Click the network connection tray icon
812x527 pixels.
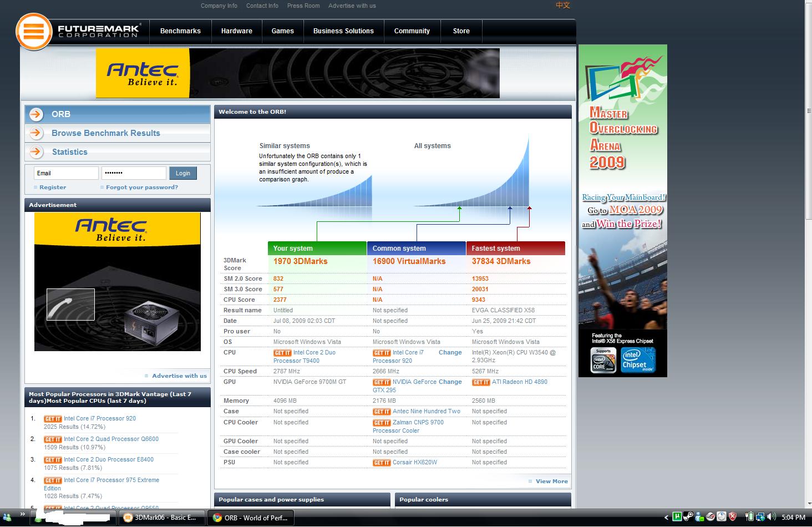(x=760, y=517)
